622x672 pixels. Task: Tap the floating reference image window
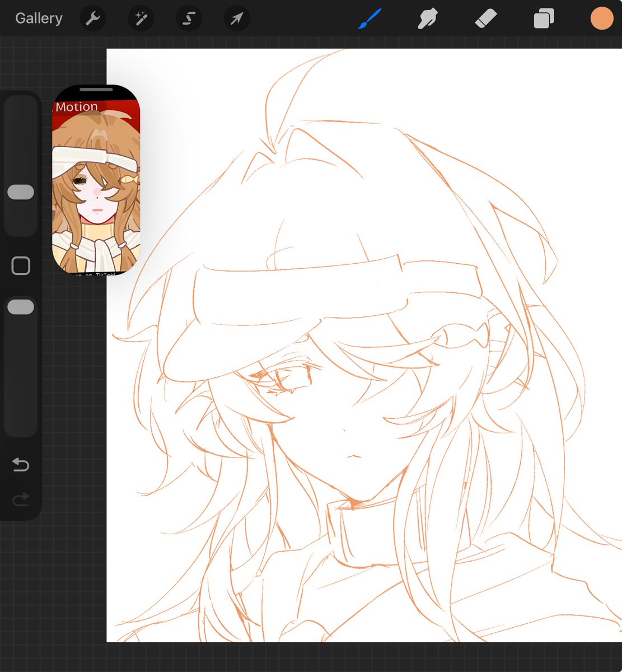click(x=96, y=180)
